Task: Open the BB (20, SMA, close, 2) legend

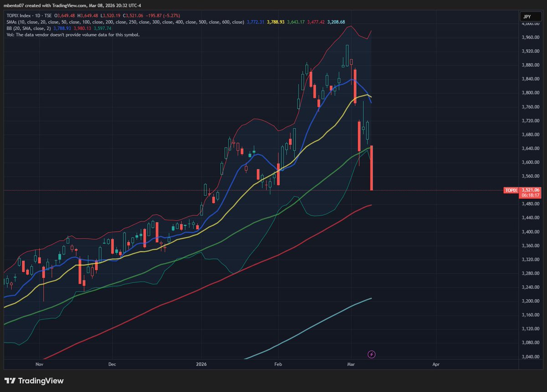Action: (29, 28)
